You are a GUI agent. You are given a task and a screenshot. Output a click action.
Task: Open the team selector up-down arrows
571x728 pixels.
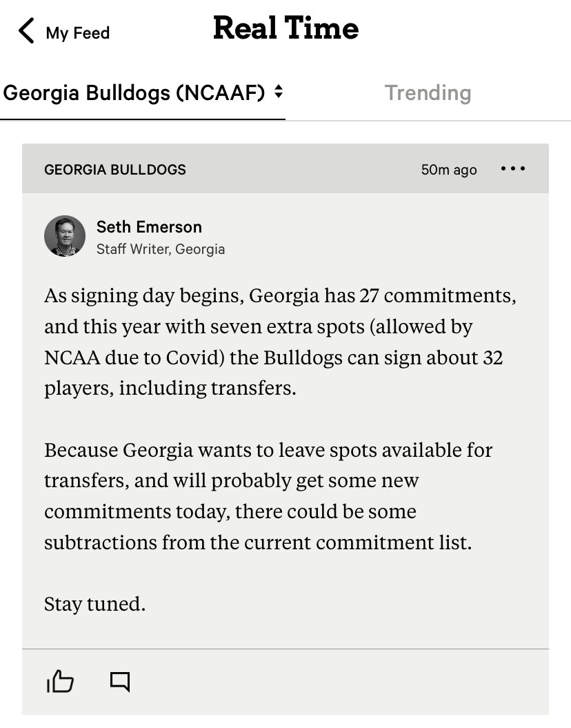click(278, 92)
